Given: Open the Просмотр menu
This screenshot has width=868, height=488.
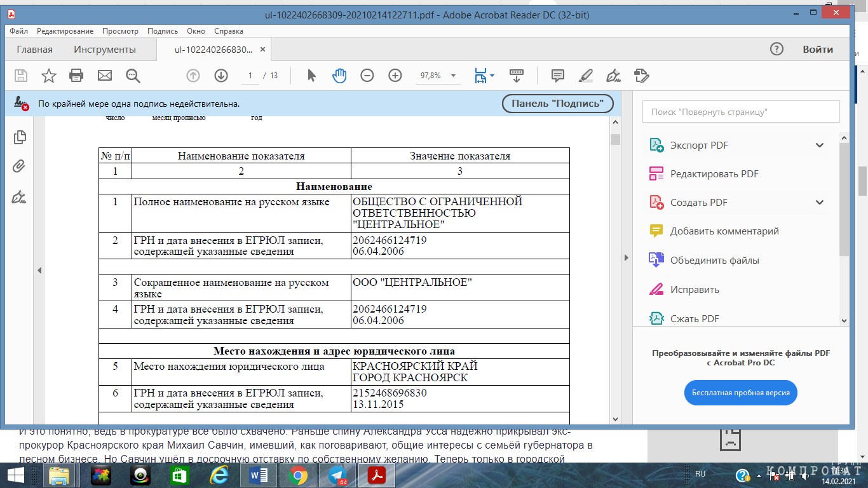Looking at the screenshot, I should tap(120, 30).
